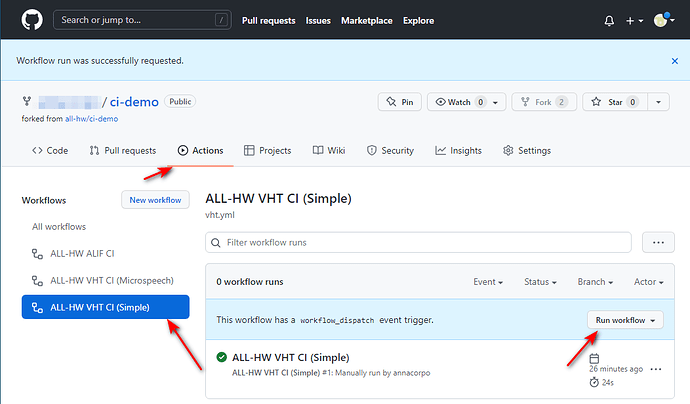690x404 pixels.
Task: Go to the Insights tab
Action: [x=458, y=151]
